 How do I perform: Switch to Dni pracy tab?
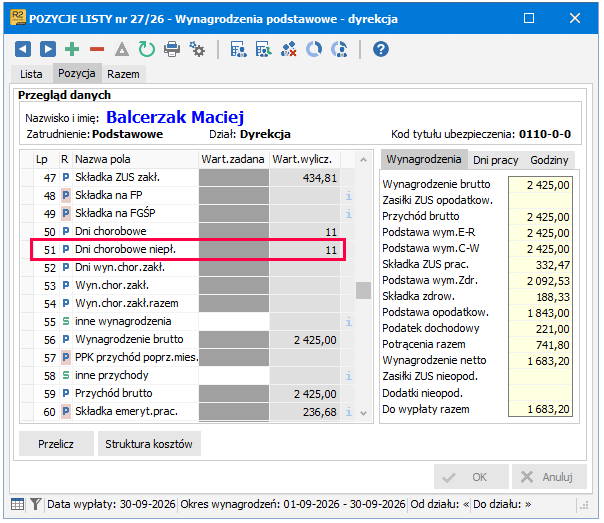(495, 160)
